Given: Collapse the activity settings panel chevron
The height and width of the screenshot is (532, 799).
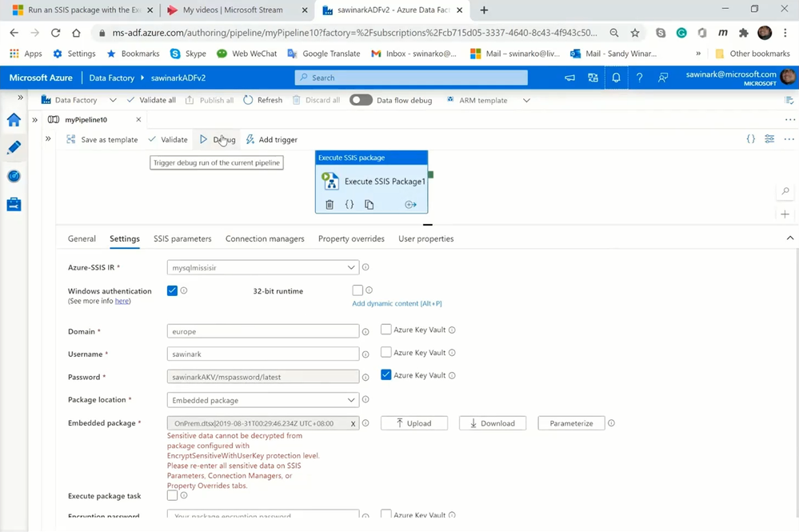Looking at the screenshot, I should click(790, 238).
